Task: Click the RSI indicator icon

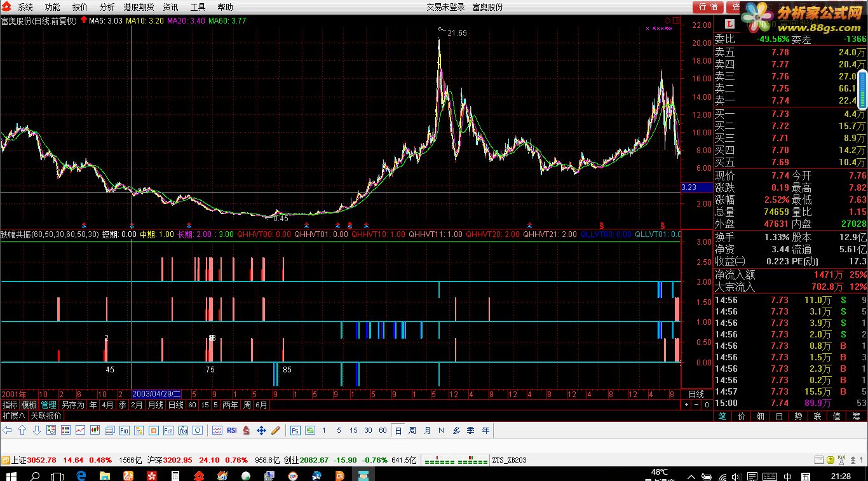Action: tap(232, 430)
